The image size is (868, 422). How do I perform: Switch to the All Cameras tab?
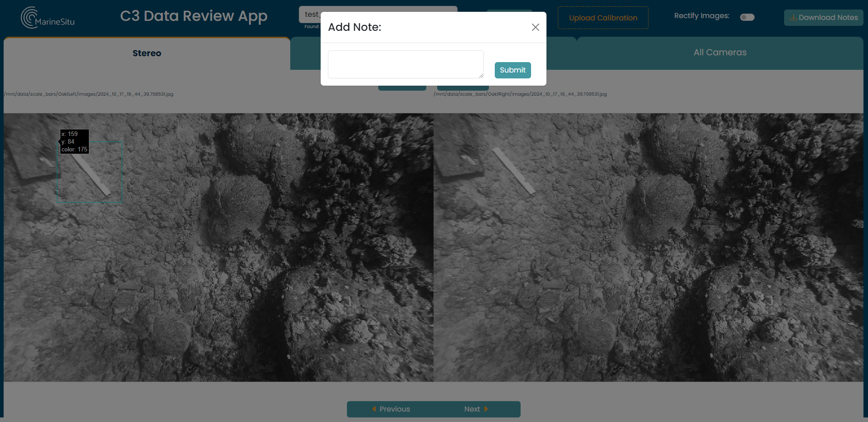pos(720,53)
